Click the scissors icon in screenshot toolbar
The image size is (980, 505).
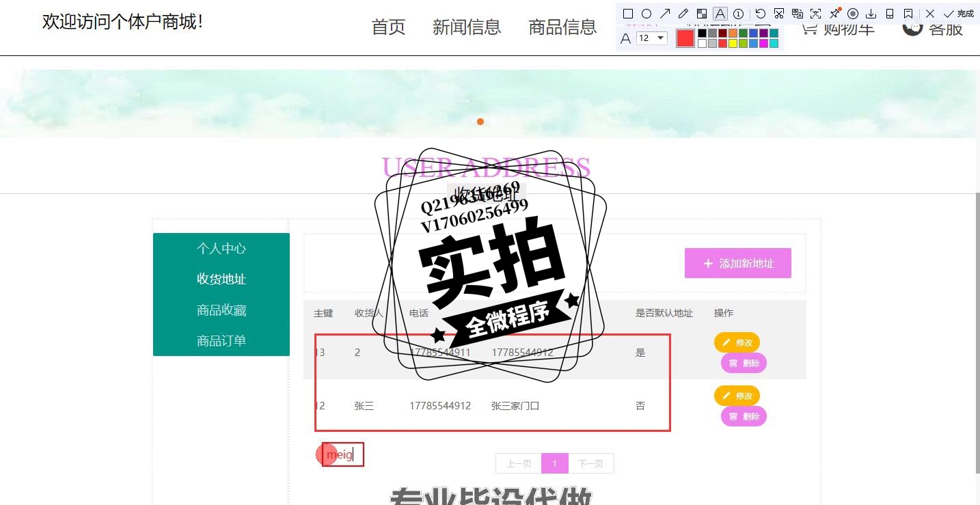(x=779, y=14)
